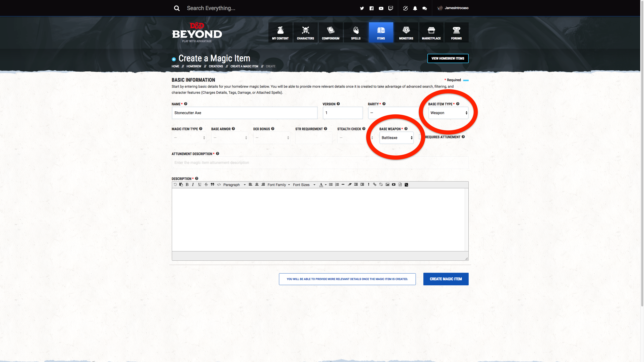This screenshot has width=644, height=362.
Task: Check the Requires Attunement box
Action: (421, 137)
